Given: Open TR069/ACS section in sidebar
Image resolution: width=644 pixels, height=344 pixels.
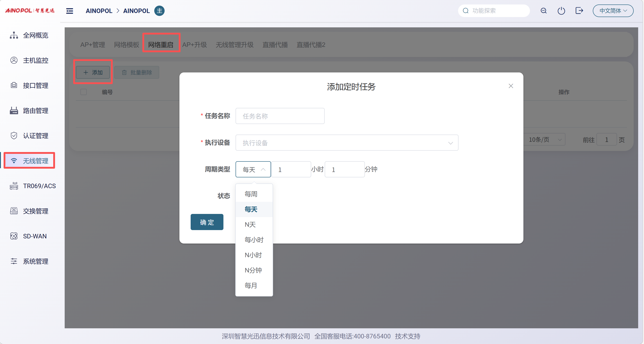Looking at the screenshot, I should click(x=39, y=186).
